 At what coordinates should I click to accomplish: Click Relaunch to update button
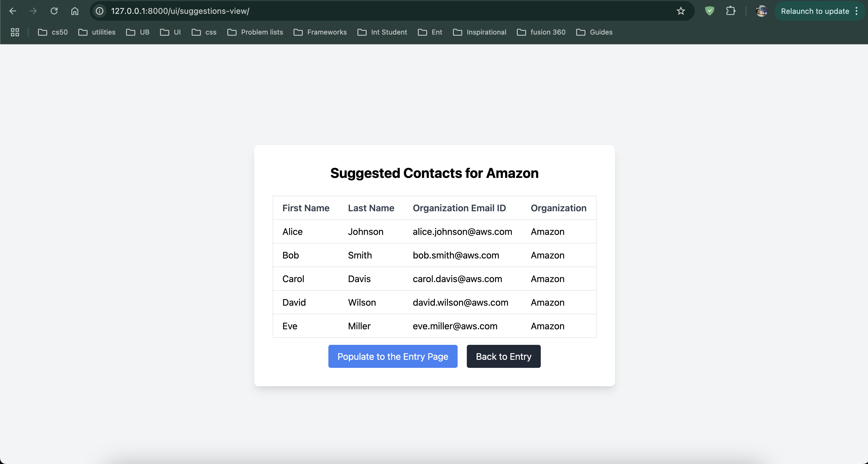click(814, 11)
